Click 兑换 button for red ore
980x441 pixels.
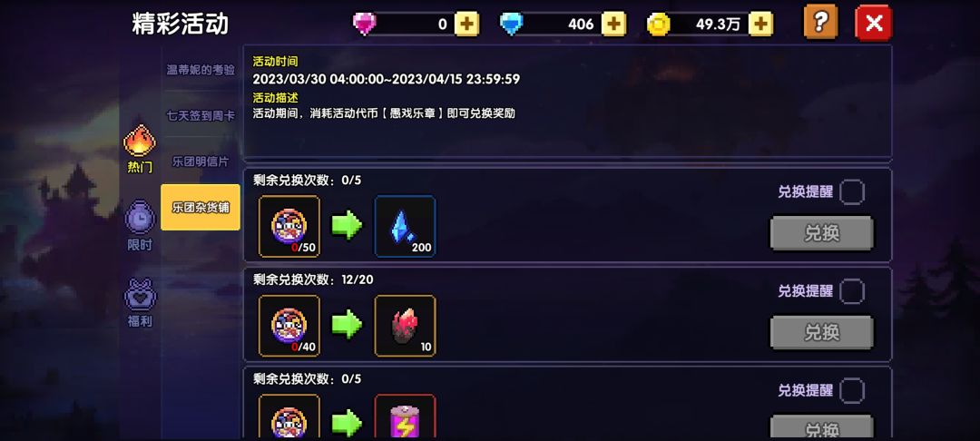click(821, 332)
